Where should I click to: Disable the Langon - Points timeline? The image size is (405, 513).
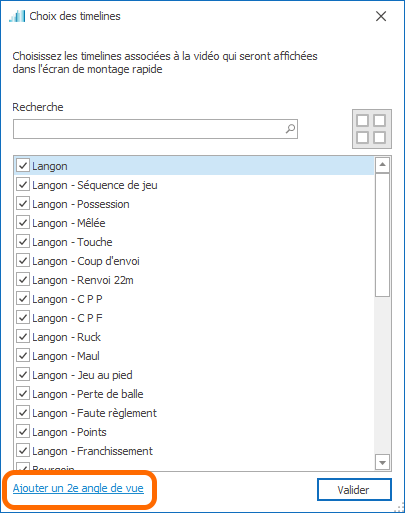pyautogui.click(x=23, y=432)
